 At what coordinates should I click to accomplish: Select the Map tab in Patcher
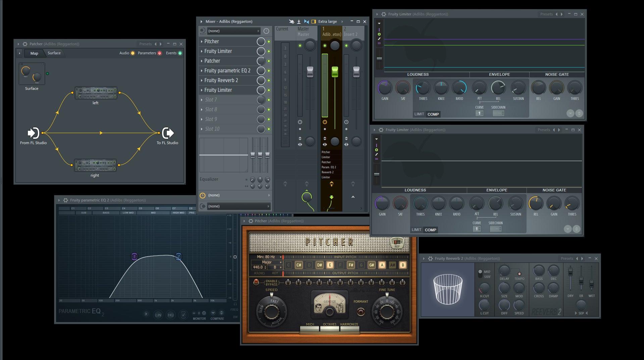[x=34, y=53]
